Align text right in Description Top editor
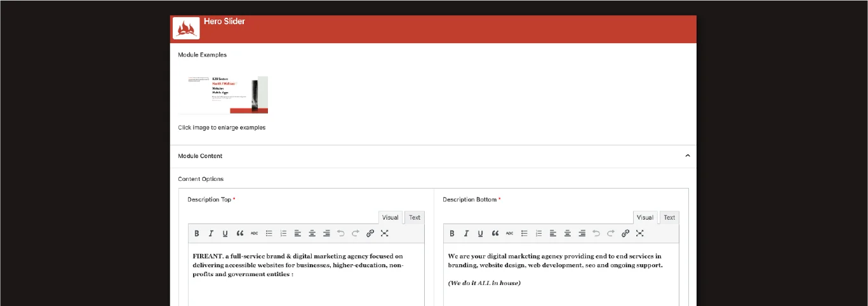Viewport: 868px width, 306px height. [x=326, y=234]
